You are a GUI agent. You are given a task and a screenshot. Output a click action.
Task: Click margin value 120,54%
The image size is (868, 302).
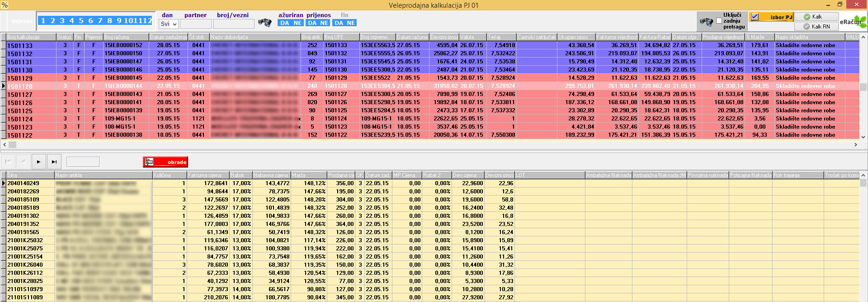[315, 273]
